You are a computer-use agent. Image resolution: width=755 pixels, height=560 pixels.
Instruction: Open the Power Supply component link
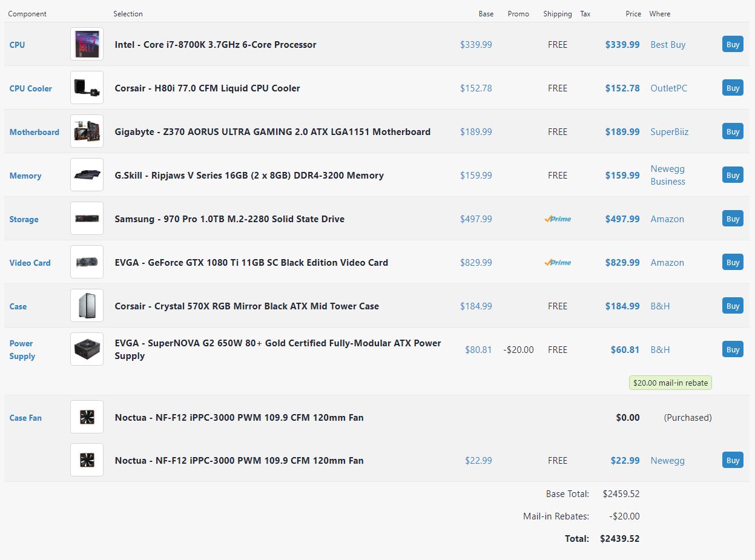coord(22,350)
